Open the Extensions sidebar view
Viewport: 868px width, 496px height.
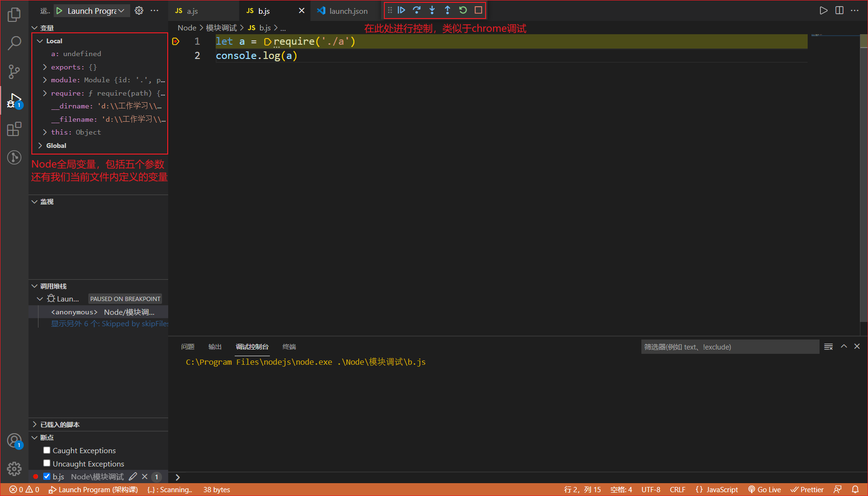(x=14, y=129)
